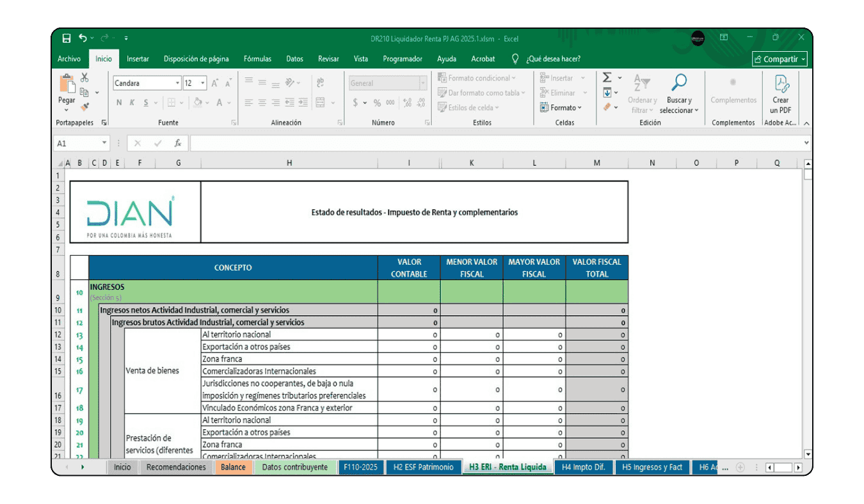864x504 pixels.
Task: Click Formato in the Celdas group
Action: (x=563, y=107)
